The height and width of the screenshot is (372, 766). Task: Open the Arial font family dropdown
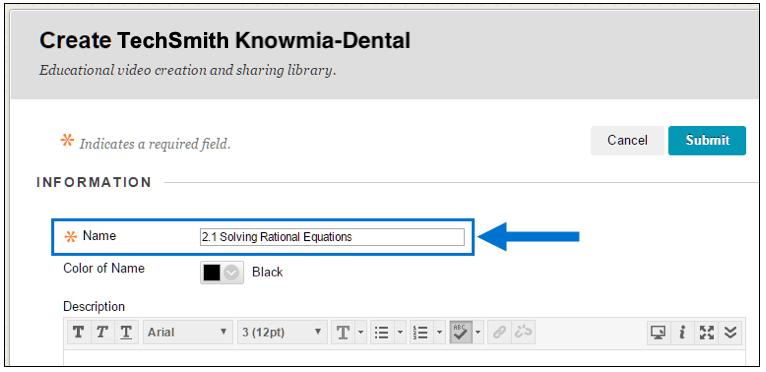[188, 333]
